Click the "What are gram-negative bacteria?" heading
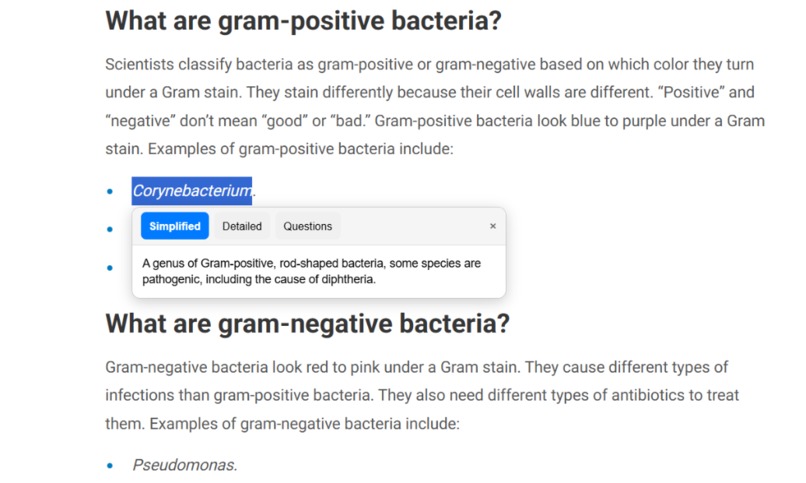This screenshot has height=483, width=806. tap(307, 324)
